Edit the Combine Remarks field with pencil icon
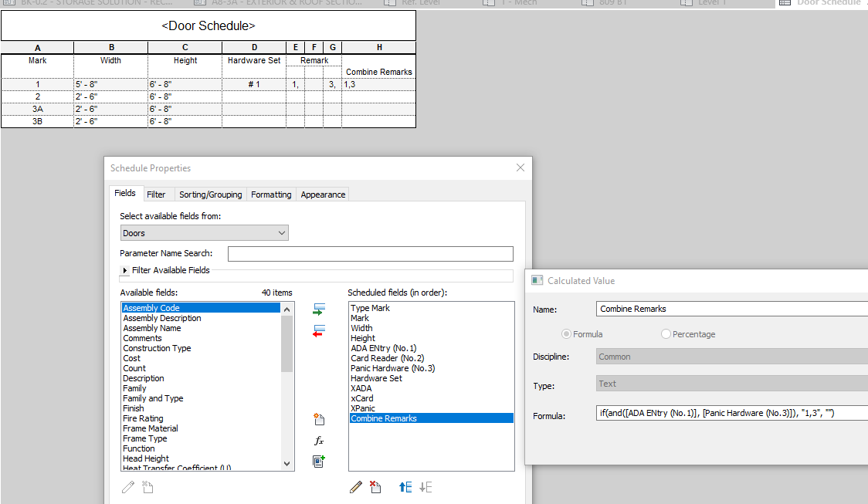 coord(355,487)
